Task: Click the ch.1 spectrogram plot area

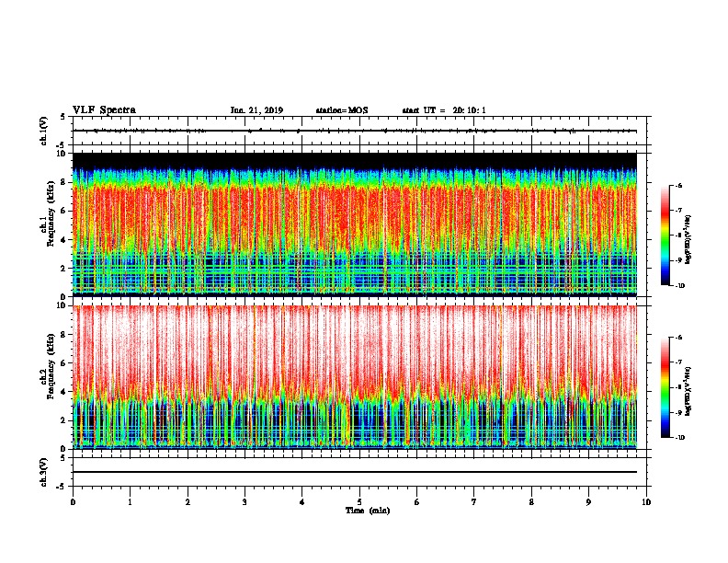Action: 355,224
